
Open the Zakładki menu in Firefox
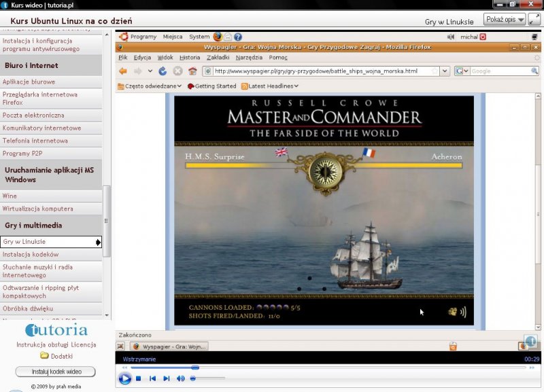coord(218,58)
